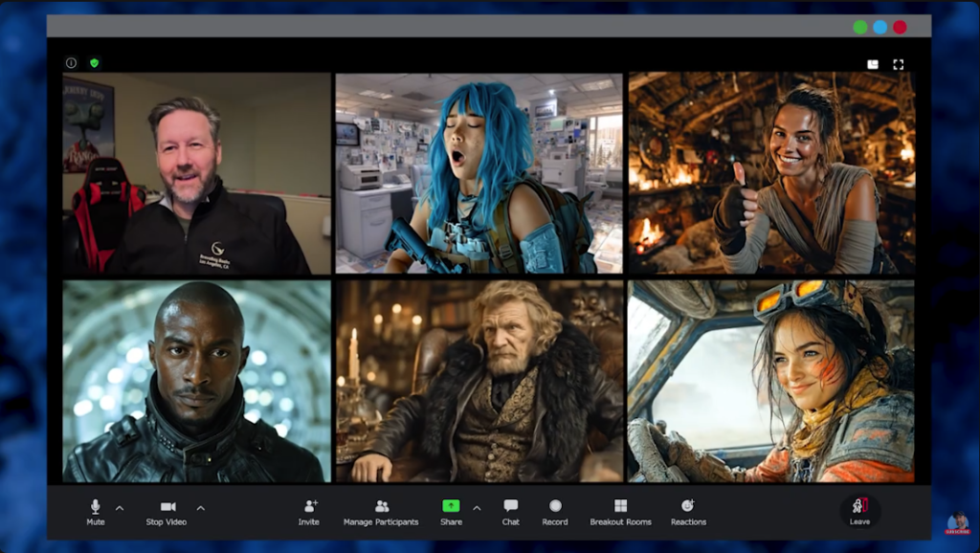Start recording with the Record icon

pos(556,510)
